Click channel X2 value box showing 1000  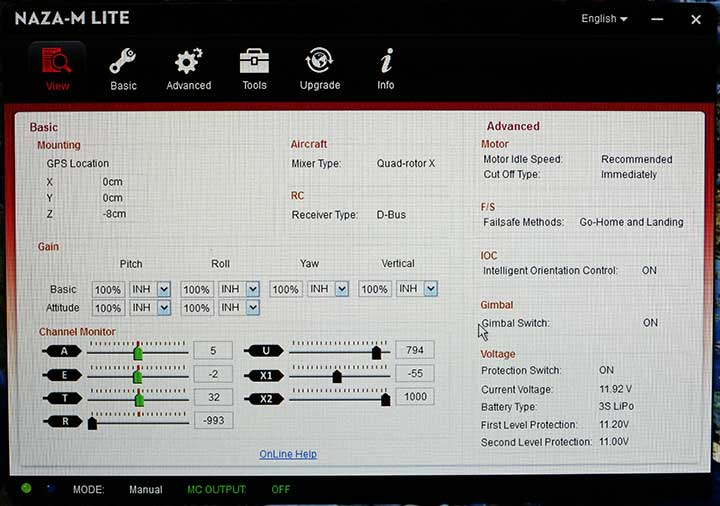click(415, 396)
